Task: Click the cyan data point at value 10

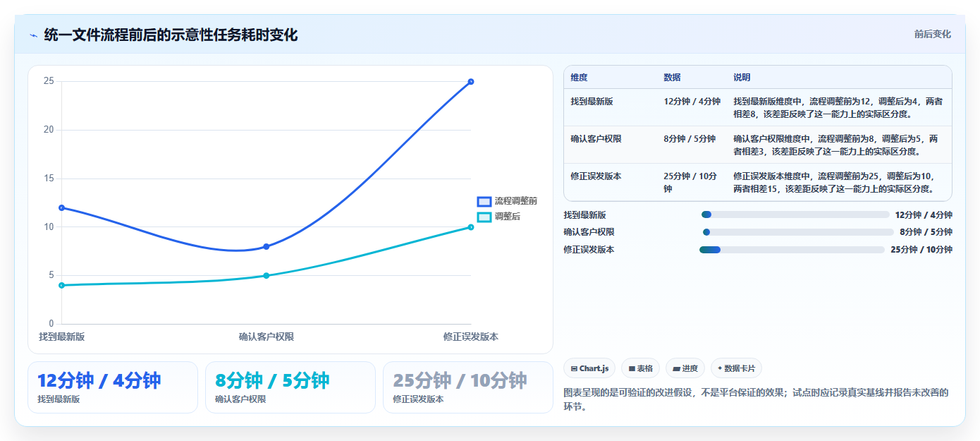Action: [x=471, y=227]
